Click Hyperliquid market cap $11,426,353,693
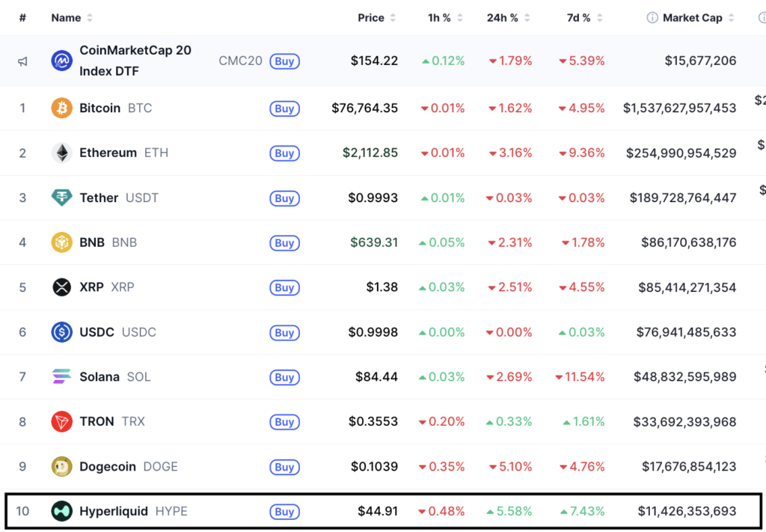Viewport: 766px width, 532px height. tap(687, 512)
